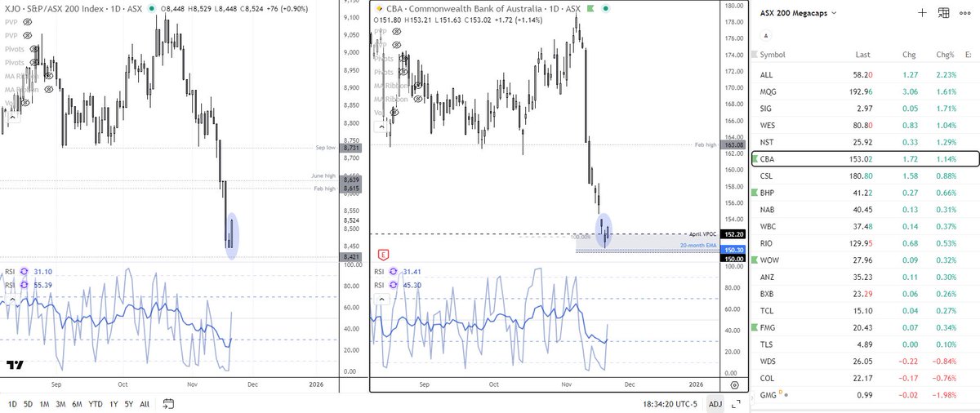Click the green flag on WOW row
The image size is (980, 413).
[x=755, y=260]
